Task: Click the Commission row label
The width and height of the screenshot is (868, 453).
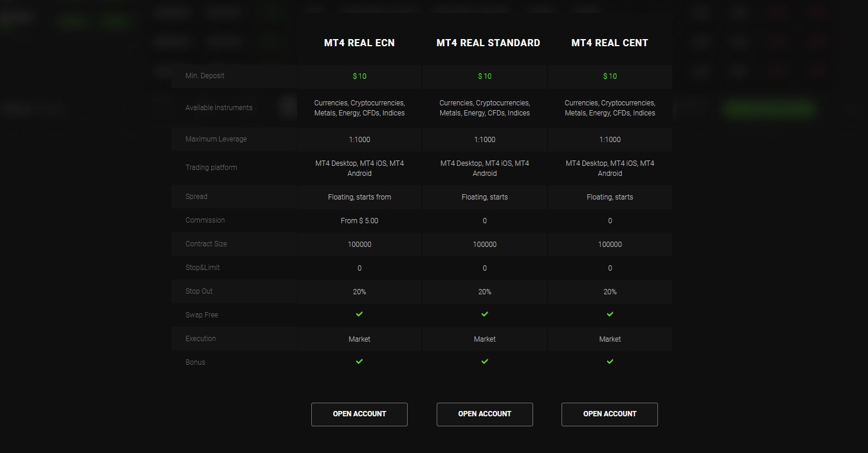Action: tap(205, 220)
